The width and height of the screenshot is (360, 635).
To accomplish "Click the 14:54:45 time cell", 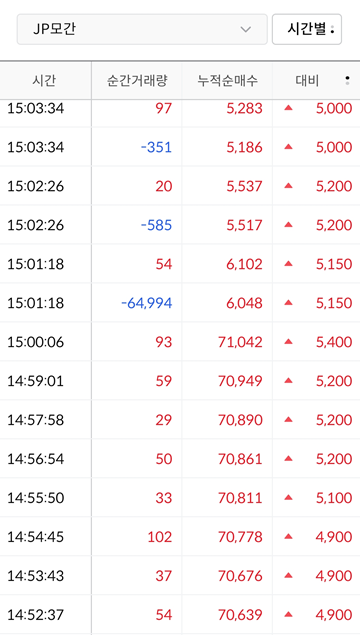I will 36,537.
